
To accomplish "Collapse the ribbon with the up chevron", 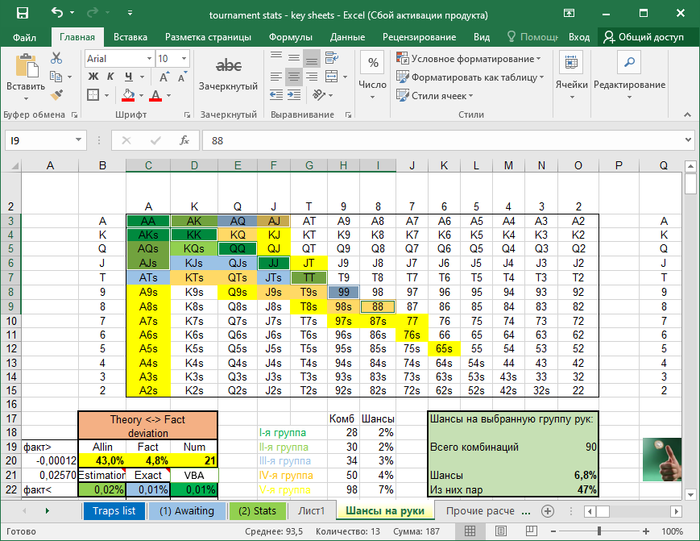I will point(688,115).
